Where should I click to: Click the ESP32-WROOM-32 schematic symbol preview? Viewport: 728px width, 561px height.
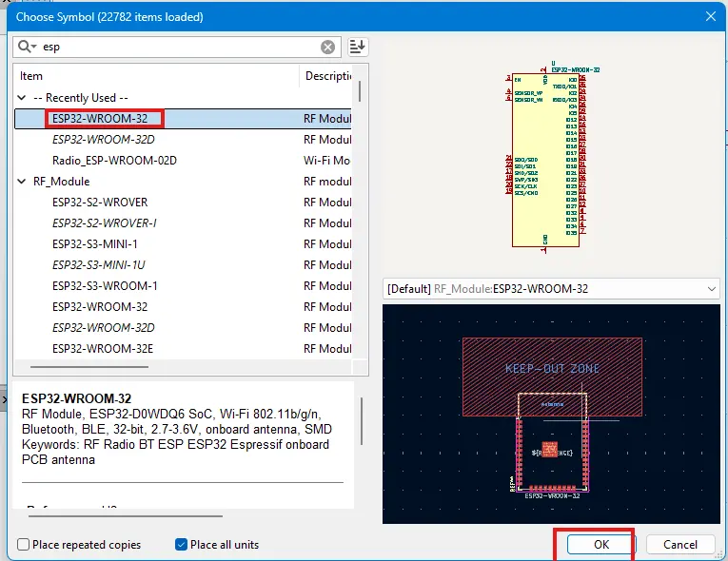[x=545, y=158]
